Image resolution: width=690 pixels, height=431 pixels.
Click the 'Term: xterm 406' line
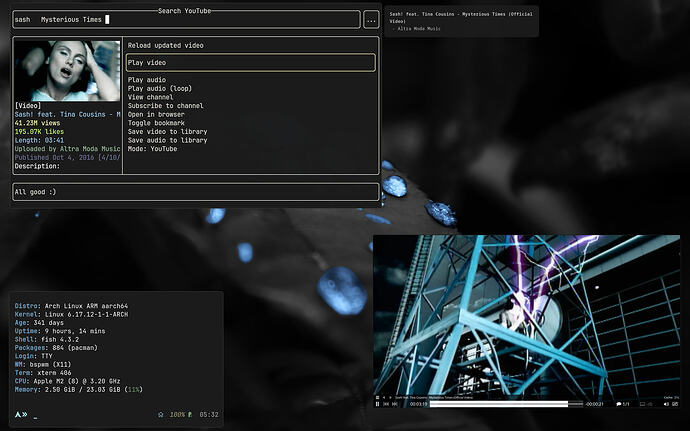[x=43, y=373]
